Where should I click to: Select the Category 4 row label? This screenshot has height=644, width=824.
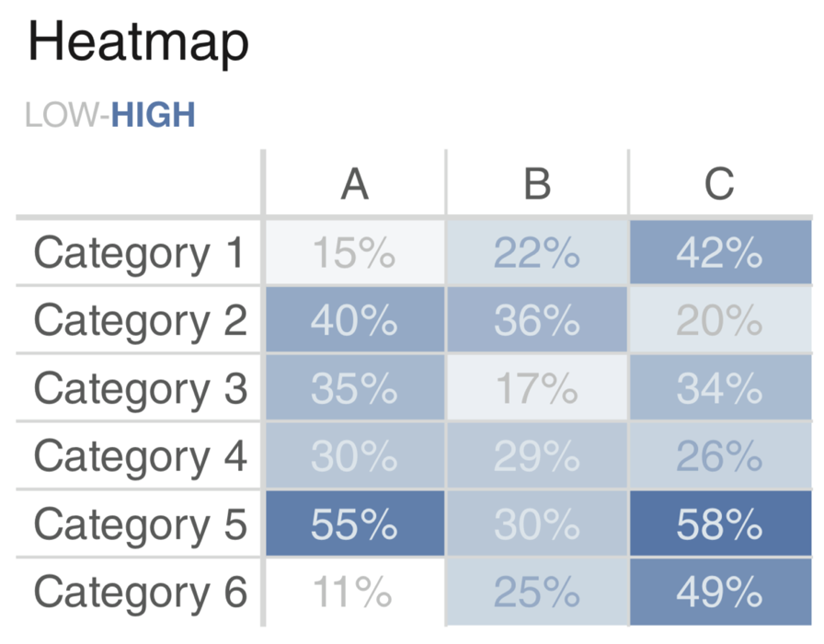pos(141,456)
